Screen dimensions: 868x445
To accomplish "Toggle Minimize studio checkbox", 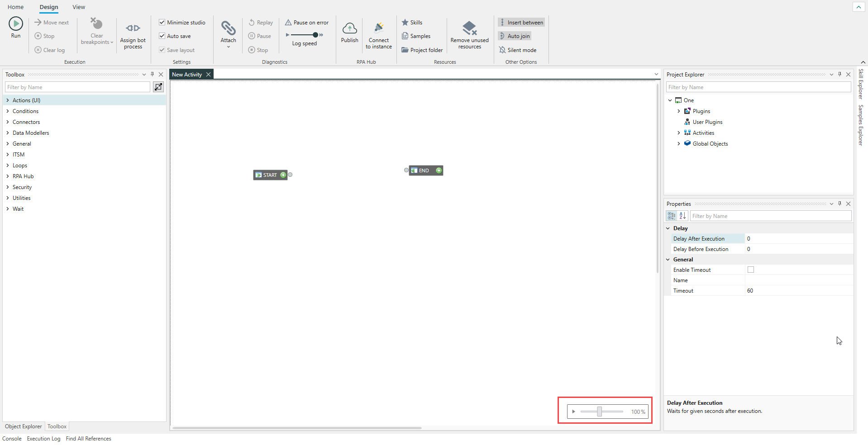I will tap(162, 22).
